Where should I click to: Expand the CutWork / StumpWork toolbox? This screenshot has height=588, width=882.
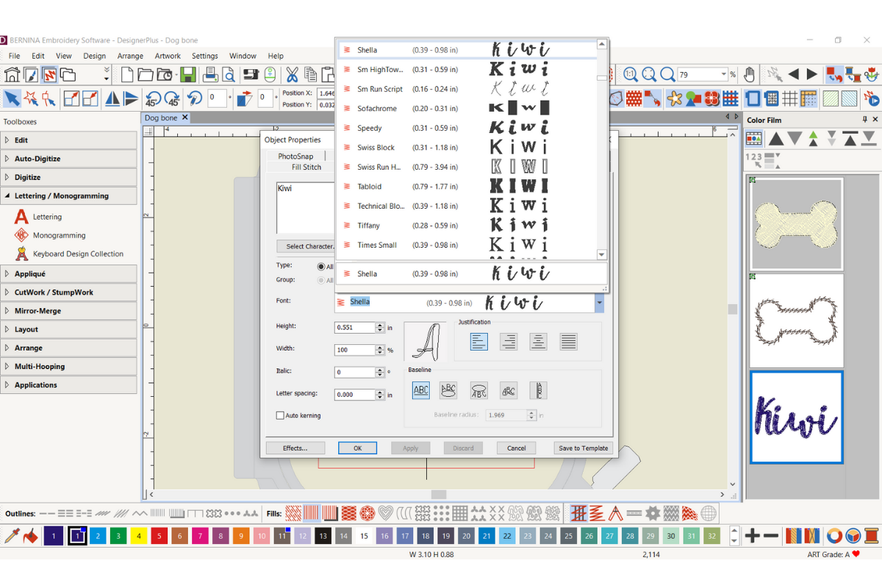pyautogui.click(x=68, y=293)
